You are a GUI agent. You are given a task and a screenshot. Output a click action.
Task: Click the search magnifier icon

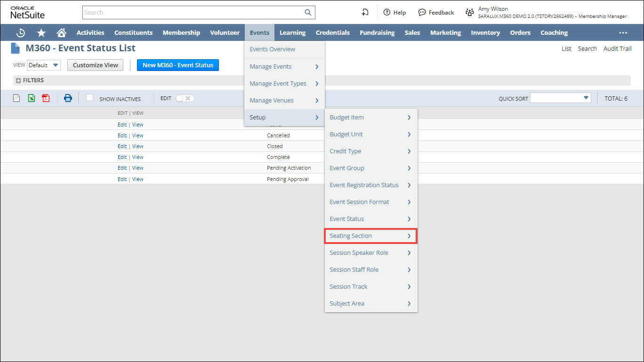click(x=308, y=13)
